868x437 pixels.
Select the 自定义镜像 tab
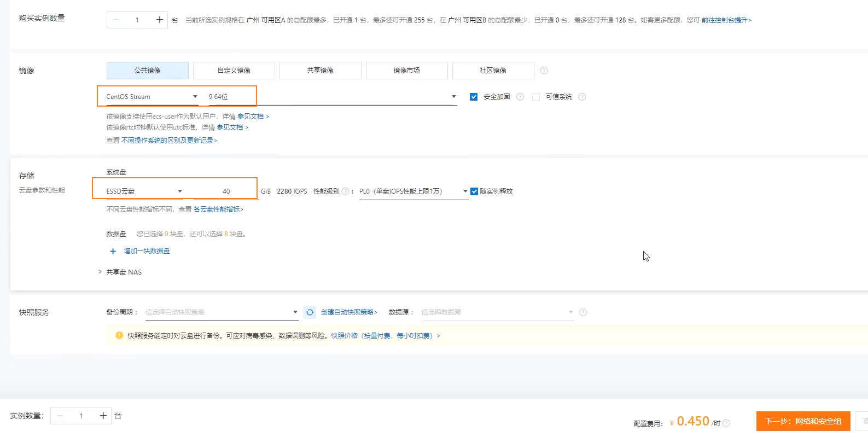(234, 71)
